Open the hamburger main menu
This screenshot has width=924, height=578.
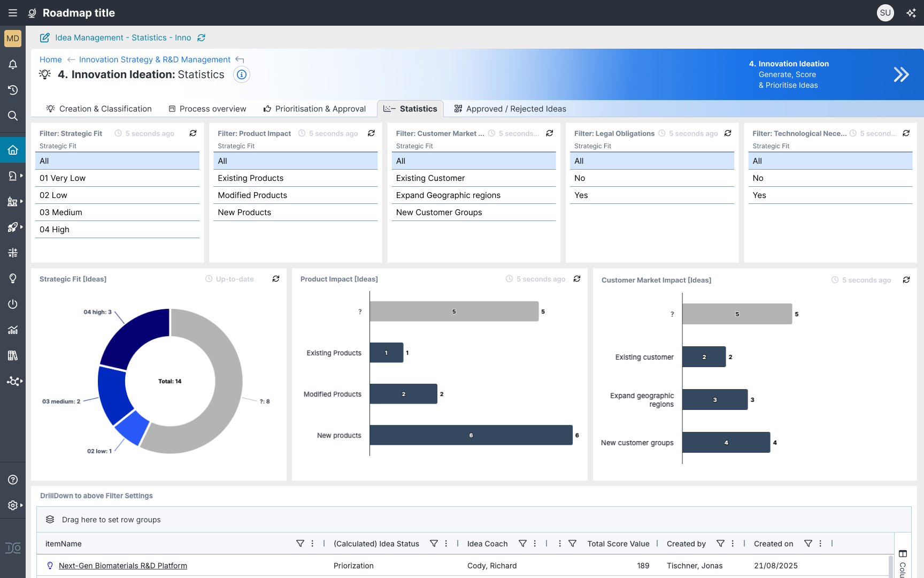[x=13, y=13]
